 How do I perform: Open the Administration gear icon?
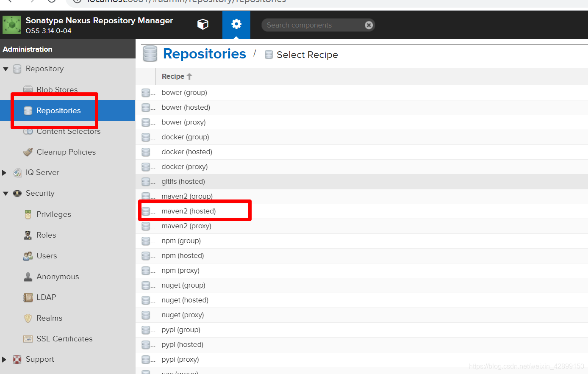(x=236, y=25)
